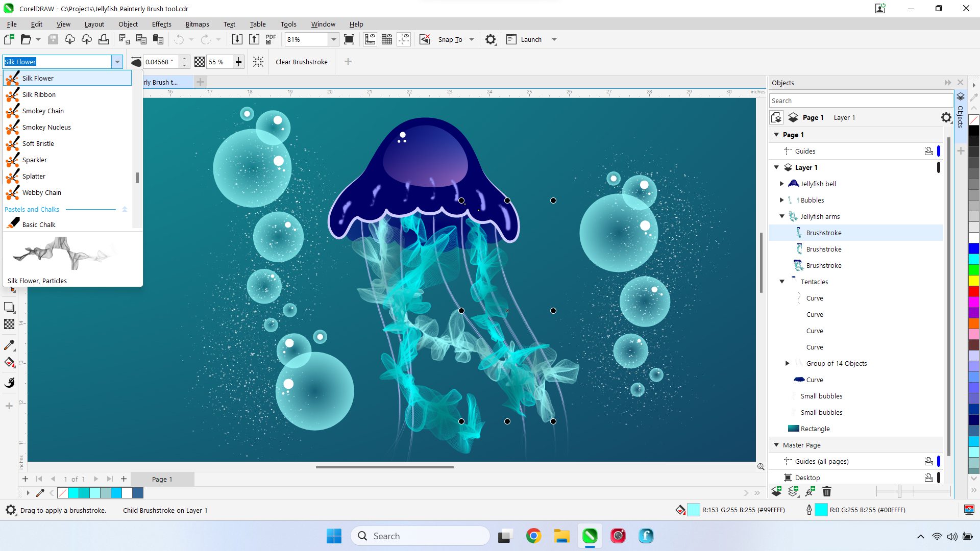Click the Effects menu item
980x551 pixels.
point(161,24)
